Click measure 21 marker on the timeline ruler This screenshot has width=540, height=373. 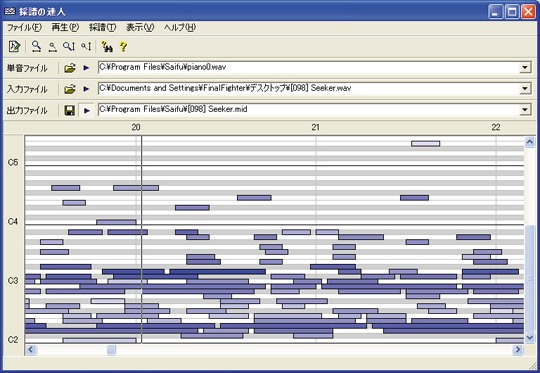point(315,127)
